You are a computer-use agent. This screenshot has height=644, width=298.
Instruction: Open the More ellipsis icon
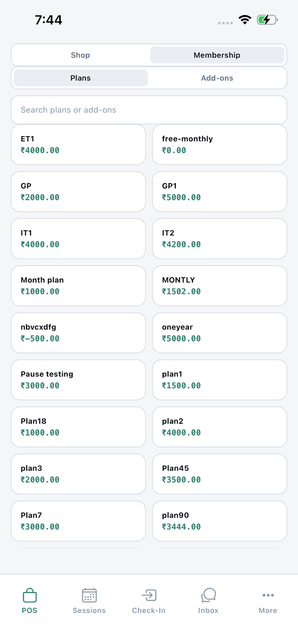click(268, 595)
